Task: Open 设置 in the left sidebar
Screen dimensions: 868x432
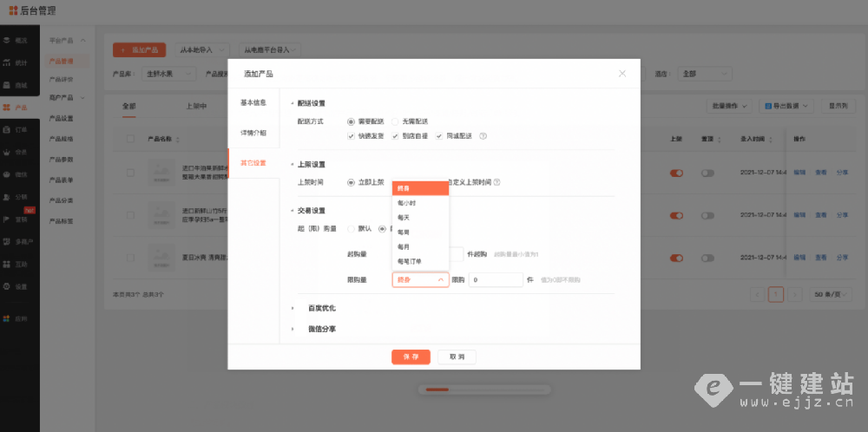Action: (x=19, y=285)
